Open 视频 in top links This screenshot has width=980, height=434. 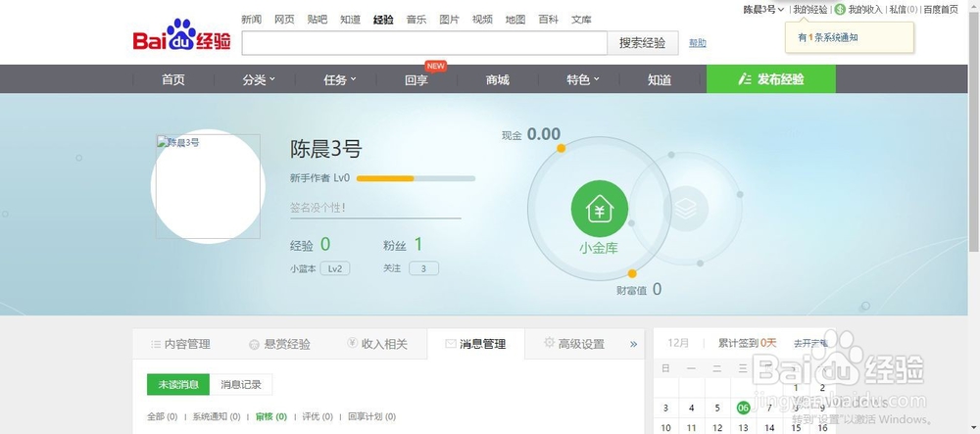(482, 20)
